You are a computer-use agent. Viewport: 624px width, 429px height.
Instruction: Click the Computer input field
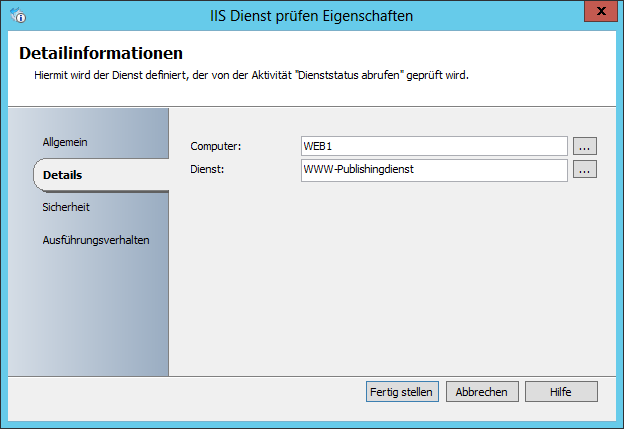click(x=434, y=146)
